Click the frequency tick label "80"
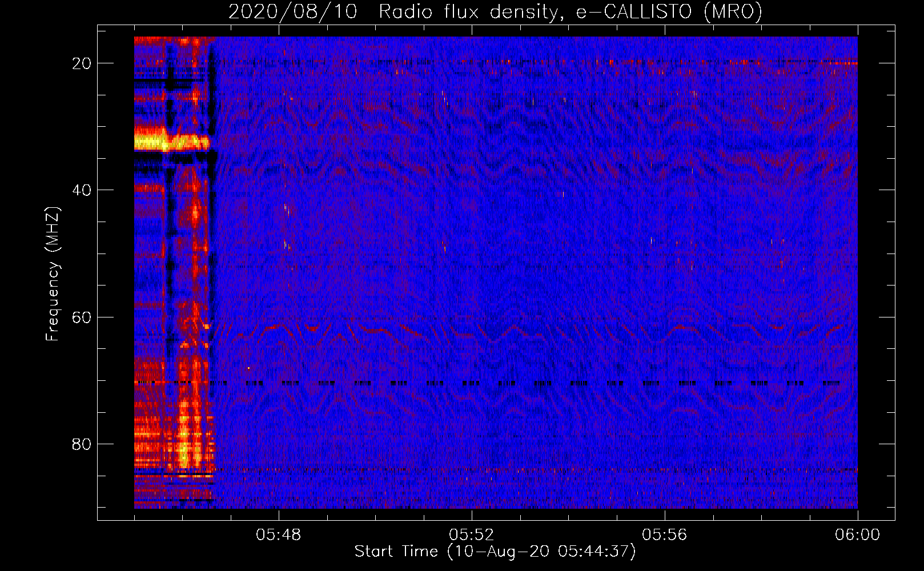 [x=82, y=444]
